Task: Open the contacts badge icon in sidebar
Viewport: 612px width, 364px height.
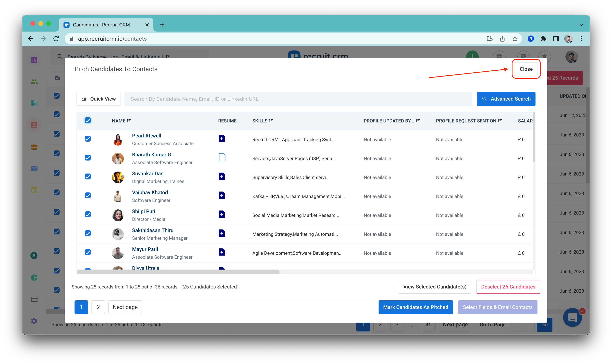Action: tap(34, 125)
